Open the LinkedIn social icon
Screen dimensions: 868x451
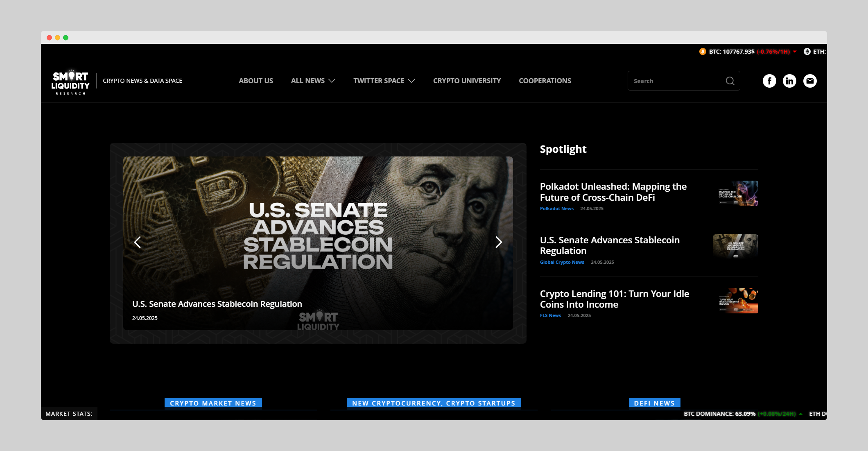coord(789,81)
